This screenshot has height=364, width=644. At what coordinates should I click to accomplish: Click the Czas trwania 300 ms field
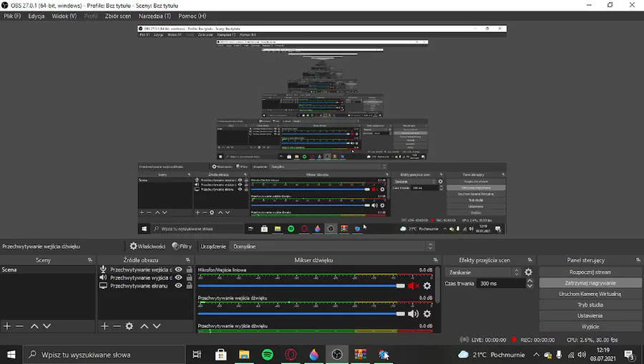coord(501,283)
